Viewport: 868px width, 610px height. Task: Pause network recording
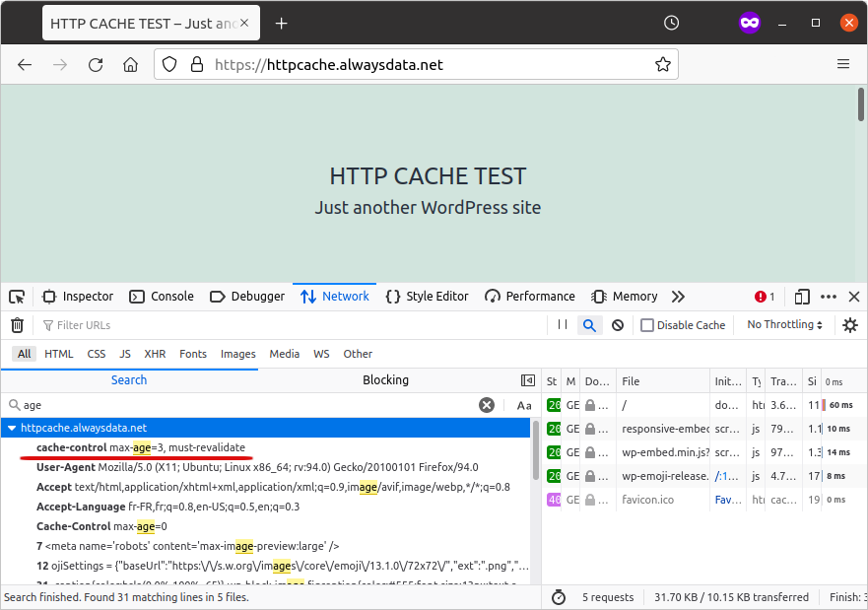point(563,325)
